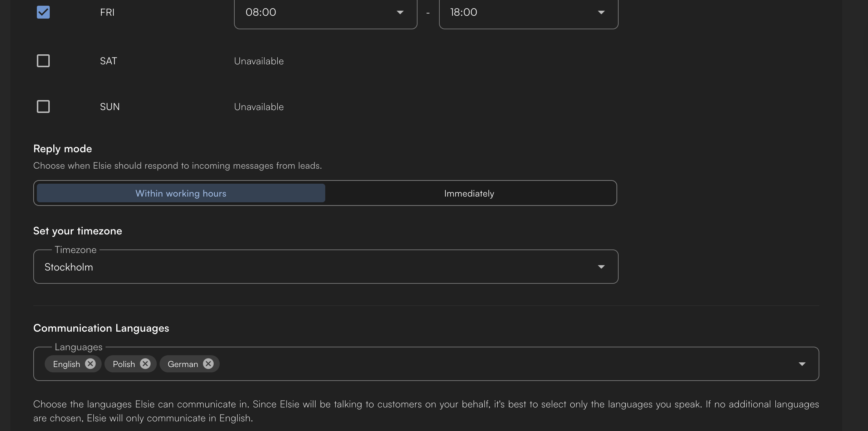The width and height of the screenshot is (868, 431).
Task: Open the Stockholm timezone dropdown
Action: pyautogui.click(x=326, y=267)
